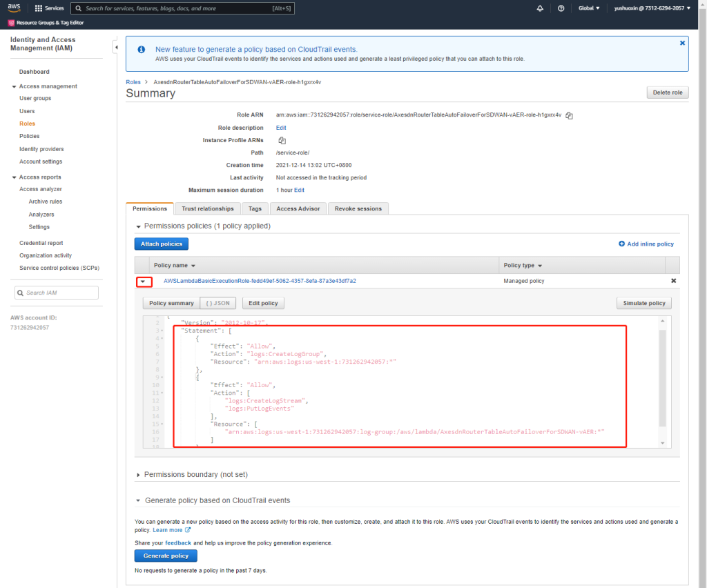Collapse the left navigation sidebar
The width and height of the screenshot is (707, 588).
[x=115, y=47]
